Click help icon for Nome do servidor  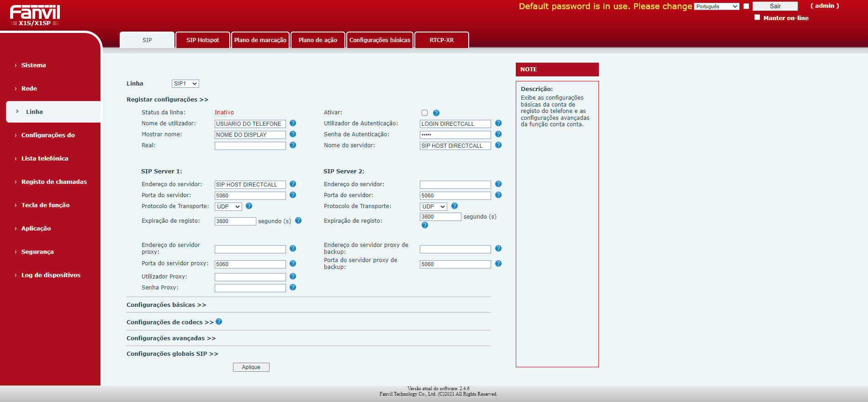(x=498, y=145)
